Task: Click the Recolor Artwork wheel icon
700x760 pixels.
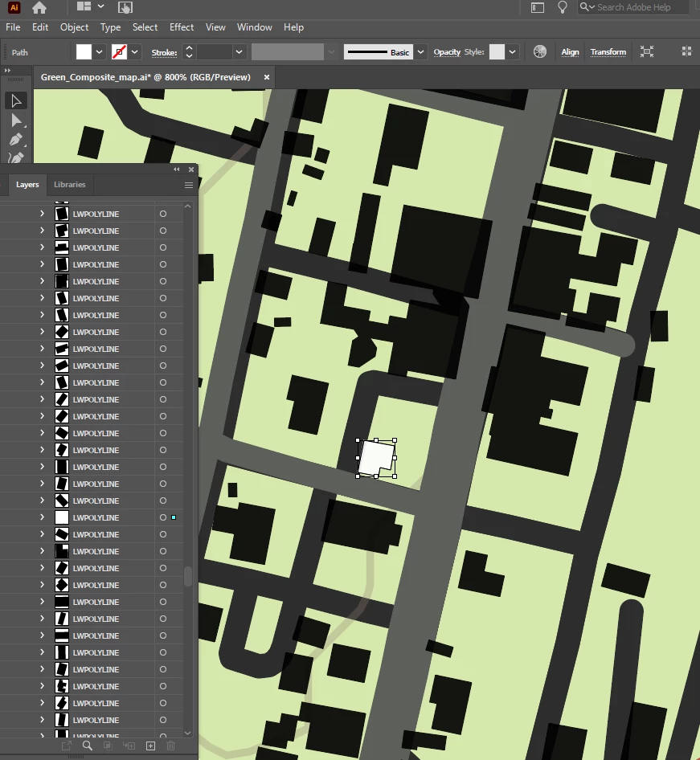Action: (x=540, y=52)
